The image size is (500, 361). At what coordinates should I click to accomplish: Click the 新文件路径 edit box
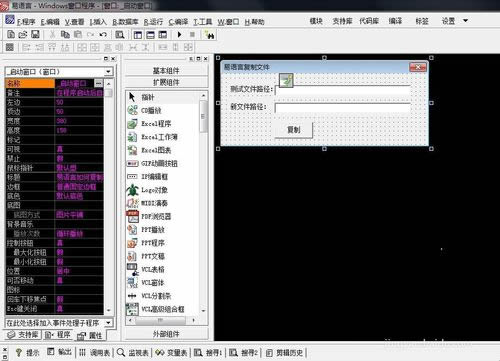[343, 107]
